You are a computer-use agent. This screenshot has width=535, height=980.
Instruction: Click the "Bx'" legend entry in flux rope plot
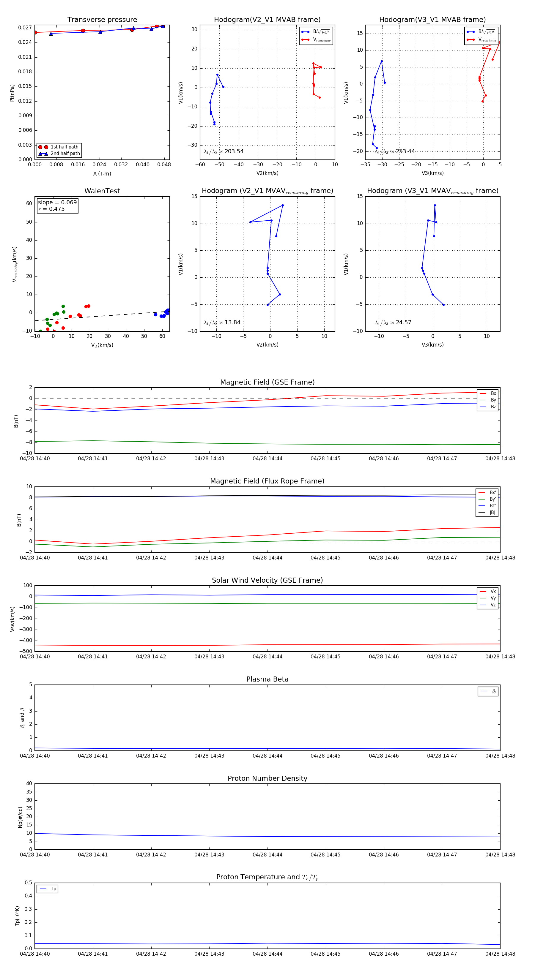coord(487,493)
